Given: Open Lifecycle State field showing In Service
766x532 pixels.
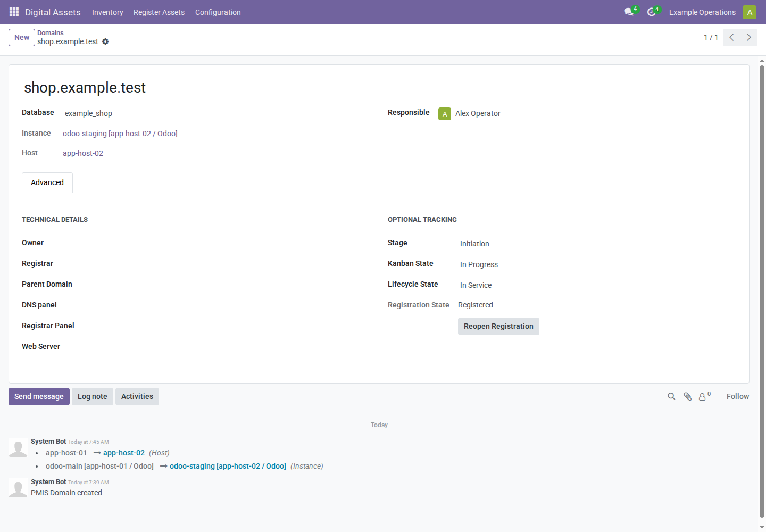Looking at the screenshot, I should pyautogui.click(x=476, y=285).
